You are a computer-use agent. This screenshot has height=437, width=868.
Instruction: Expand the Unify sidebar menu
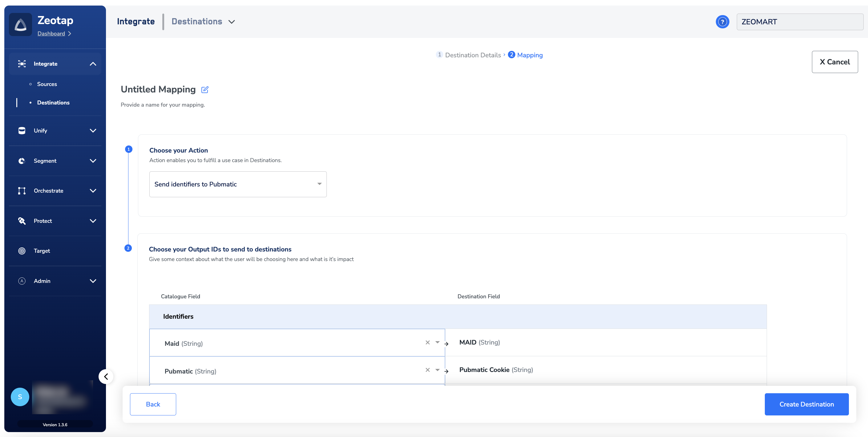[93, 131]
